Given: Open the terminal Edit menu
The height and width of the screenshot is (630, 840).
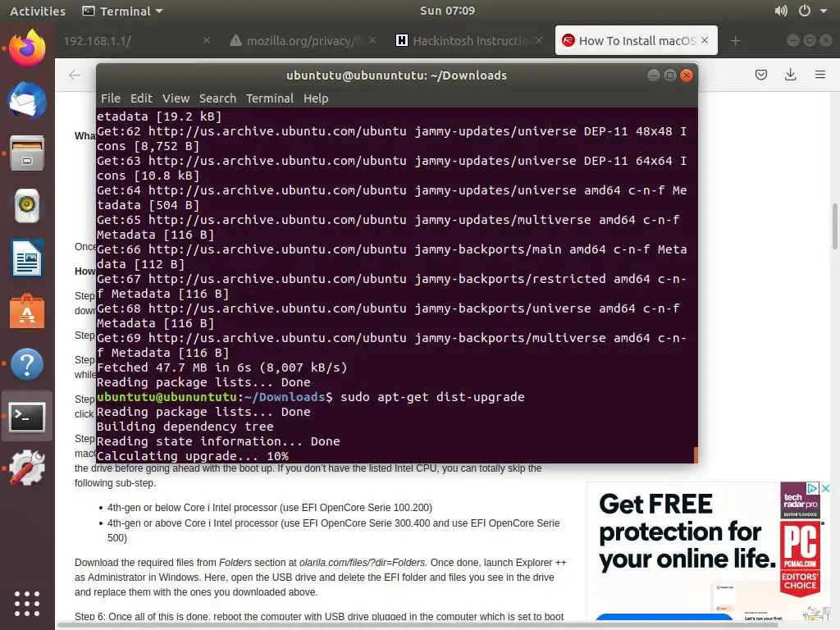Looking at the screenshot, I should pyautogui.click(x=141, y=98).
